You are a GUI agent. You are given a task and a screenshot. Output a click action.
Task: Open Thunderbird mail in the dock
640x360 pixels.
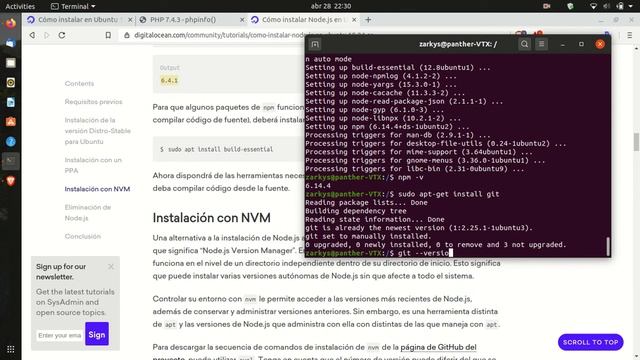11,43
